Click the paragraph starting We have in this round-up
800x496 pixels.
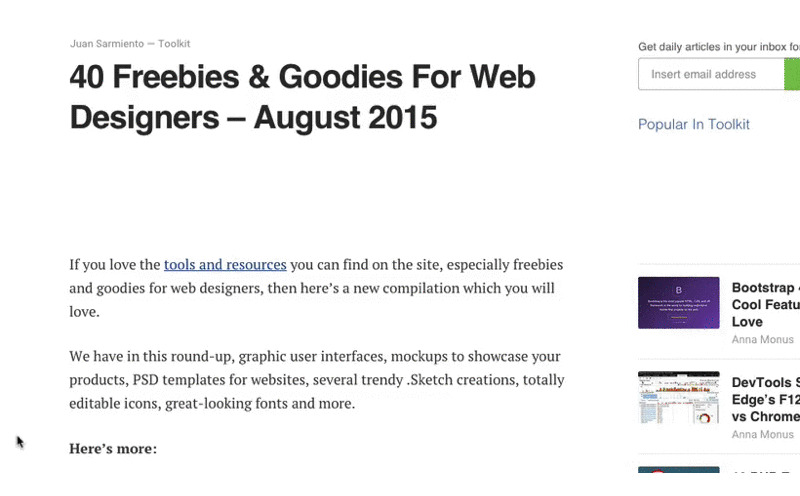[317, 380]
